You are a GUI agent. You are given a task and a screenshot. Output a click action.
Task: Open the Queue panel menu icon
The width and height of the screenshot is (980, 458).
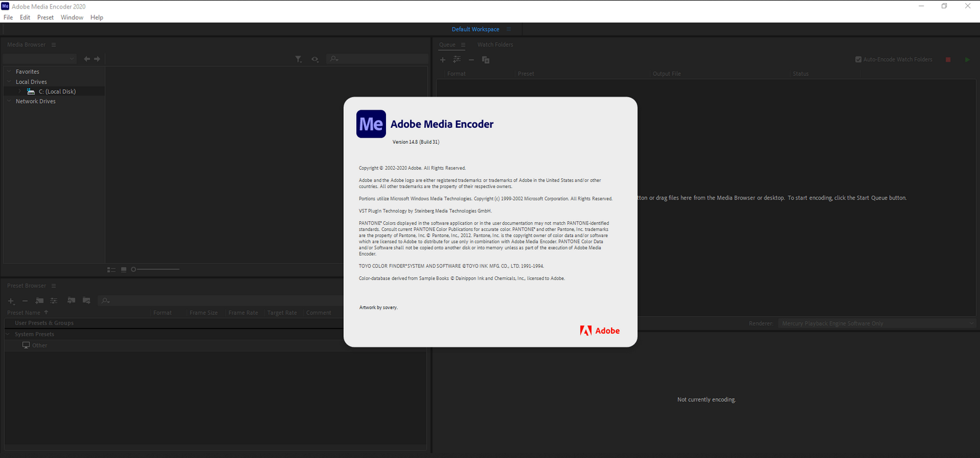point(463,45)
